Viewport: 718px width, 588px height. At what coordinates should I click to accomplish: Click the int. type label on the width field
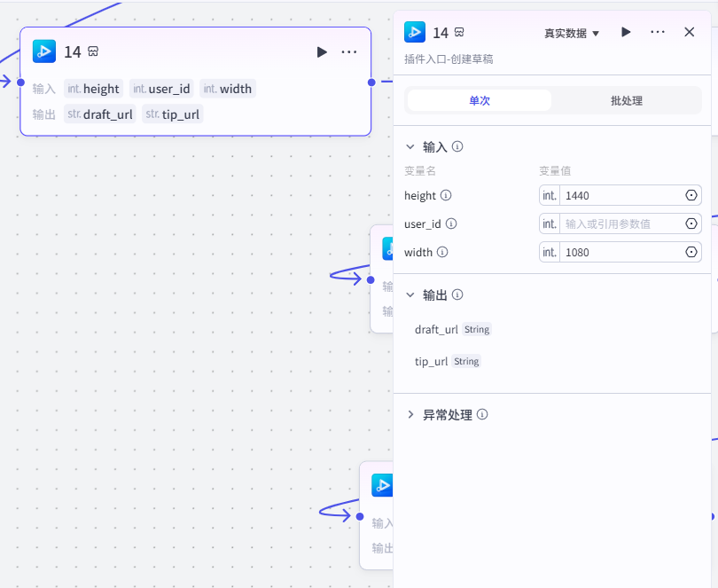pyautogui.click(x=550, y=253)
